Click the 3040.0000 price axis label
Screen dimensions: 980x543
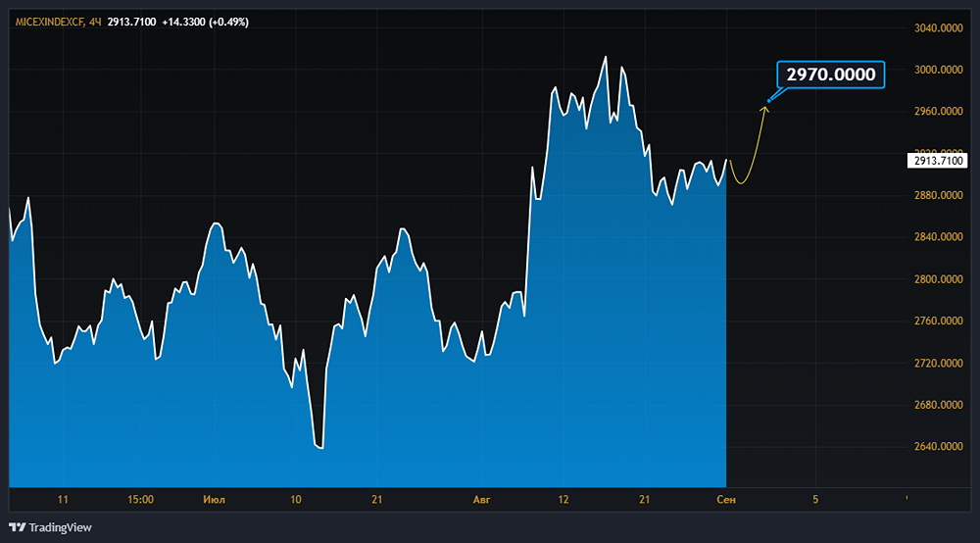pyautogui.click(x=938, y=28)
